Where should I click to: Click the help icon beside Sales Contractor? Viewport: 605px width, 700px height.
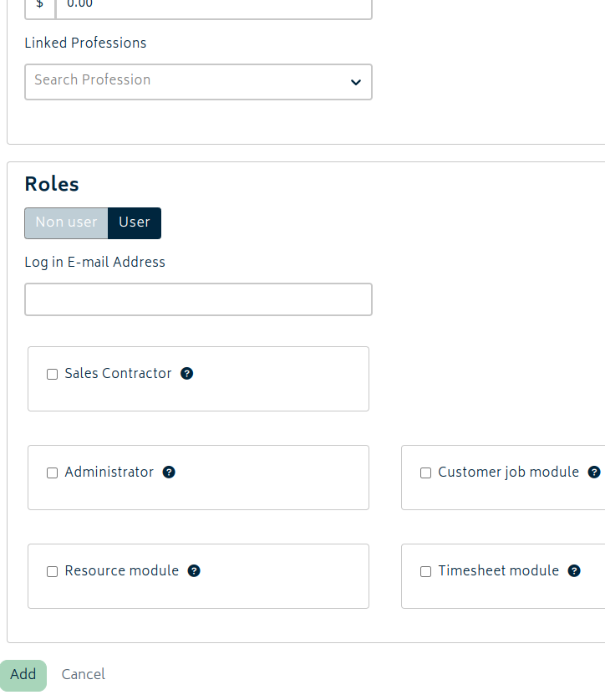pos(187,374)
